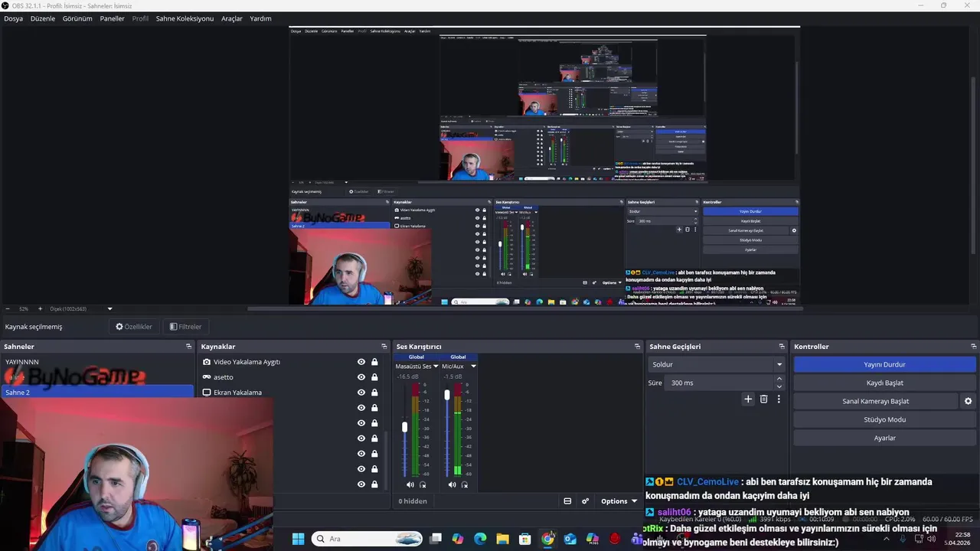Open the transition three-dot properties menu

coord(779,399)
